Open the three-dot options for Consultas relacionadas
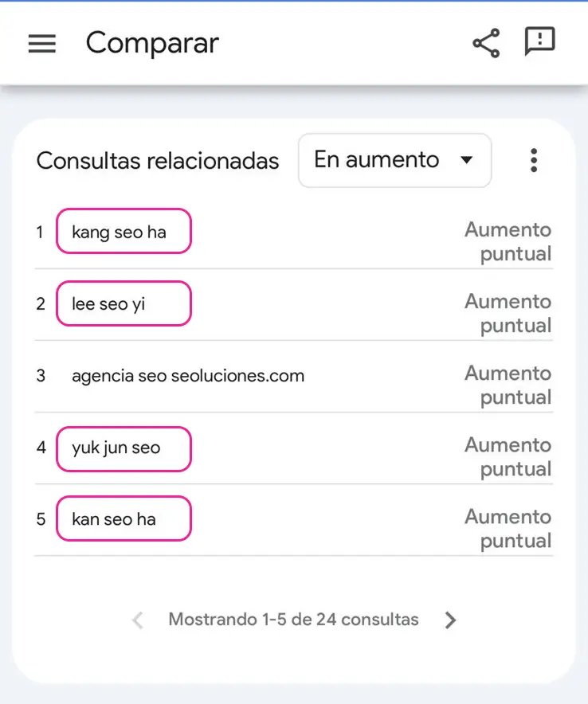Image resolution: width=588 pixels, height=704 pixels. [x=534, y=160]
